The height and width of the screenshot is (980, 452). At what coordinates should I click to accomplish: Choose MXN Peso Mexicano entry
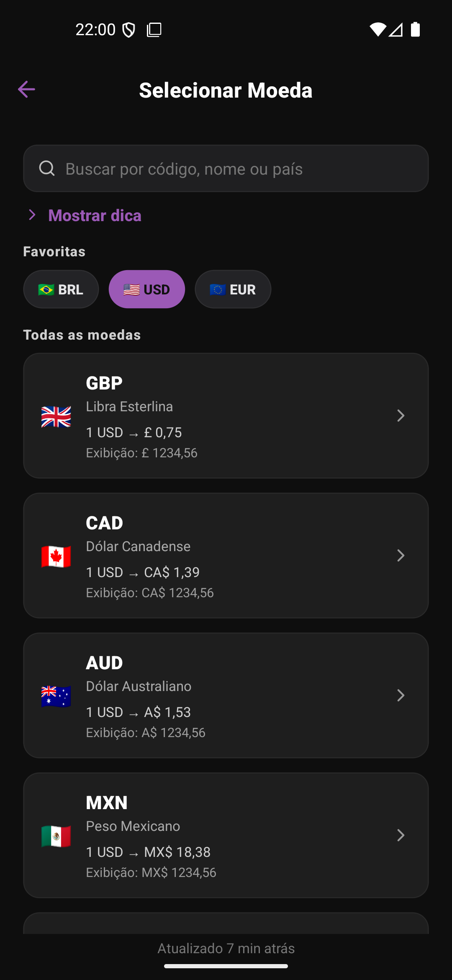[226, 835]
